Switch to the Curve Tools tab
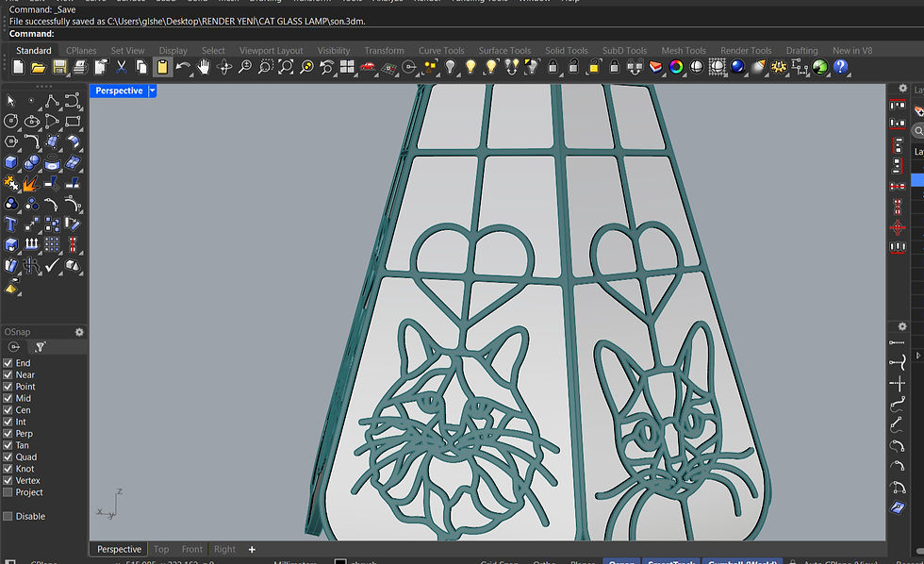The height and width of the screenshot is (564, 924). click(x=441, y=51)
